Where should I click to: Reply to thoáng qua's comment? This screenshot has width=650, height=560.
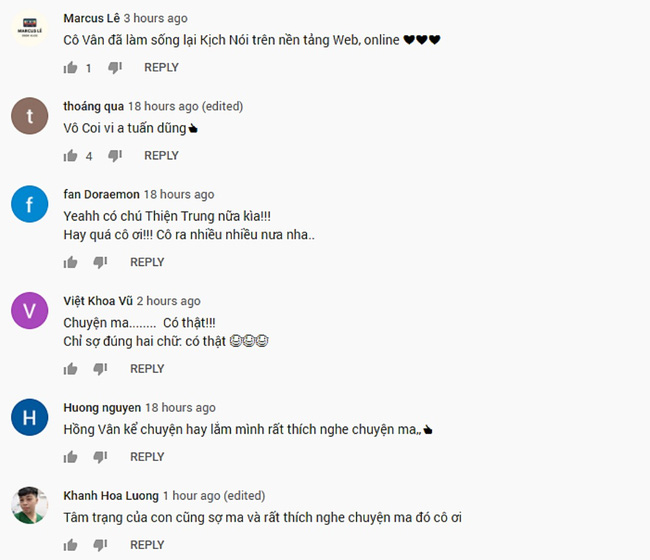coord(161,155)
